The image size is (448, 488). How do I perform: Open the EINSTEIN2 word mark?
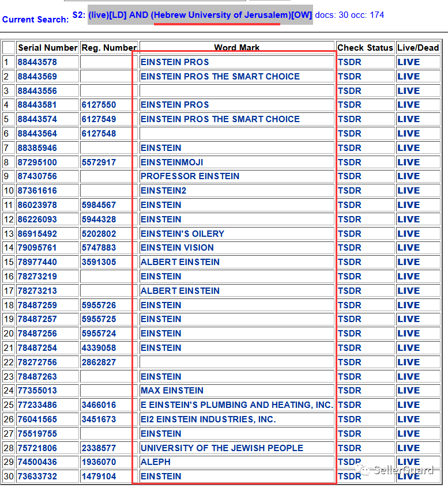(163, 191)
